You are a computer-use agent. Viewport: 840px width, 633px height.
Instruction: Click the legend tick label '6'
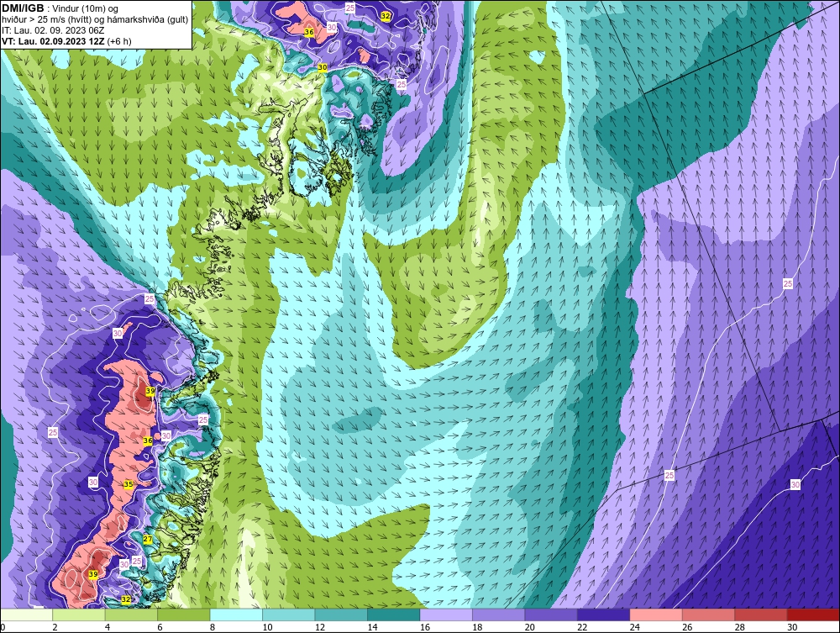[160, 627]
